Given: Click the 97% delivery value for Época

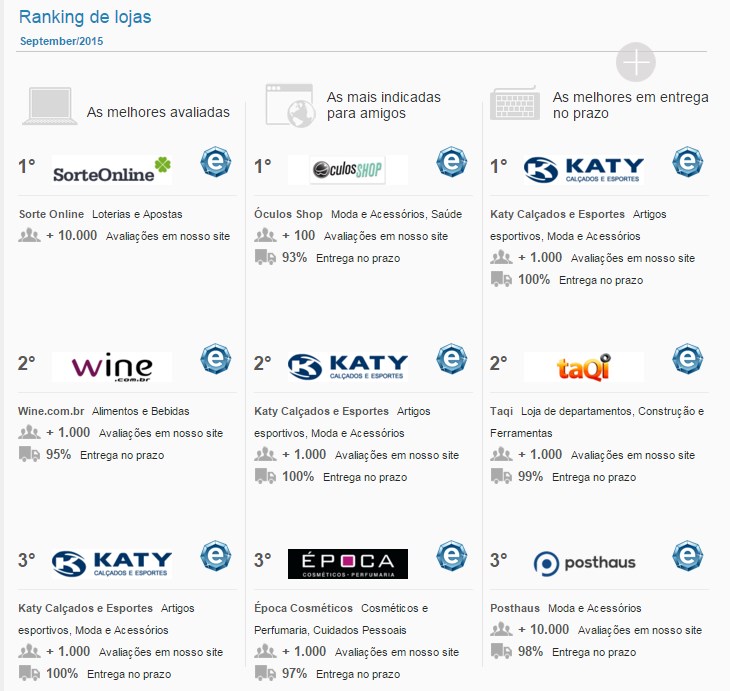Looking at the screenshot, I should [294, 673].
